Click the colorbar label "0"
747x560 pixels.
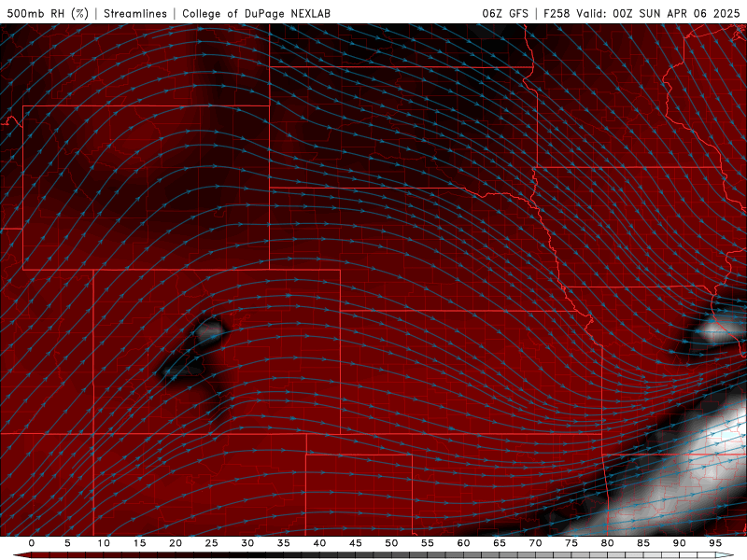32,543
